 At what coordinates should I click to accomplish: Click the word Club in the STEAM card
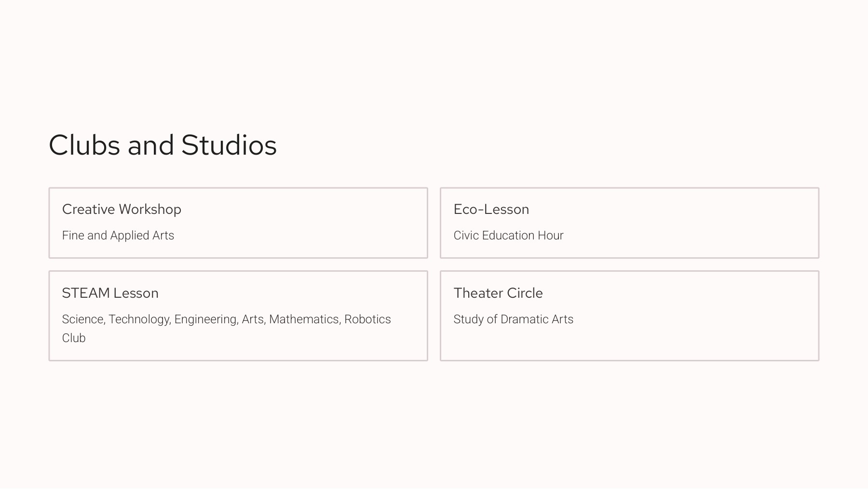click(74, 338)
